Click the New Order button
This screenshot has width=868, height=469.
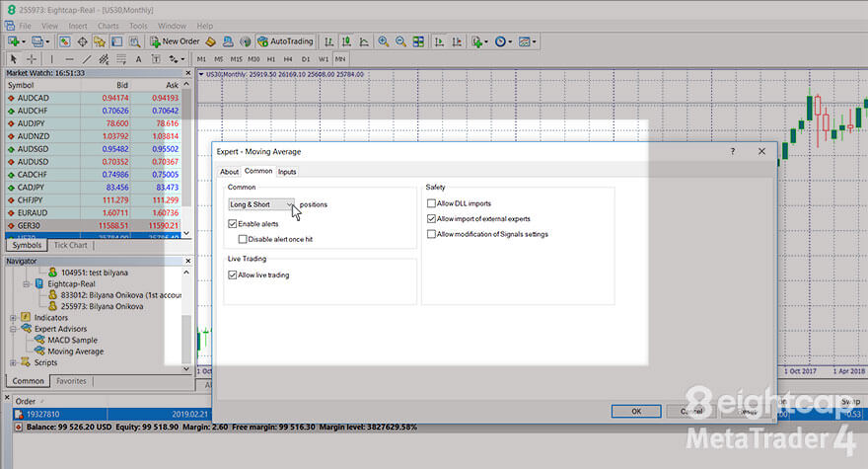[x=175, y=41]
